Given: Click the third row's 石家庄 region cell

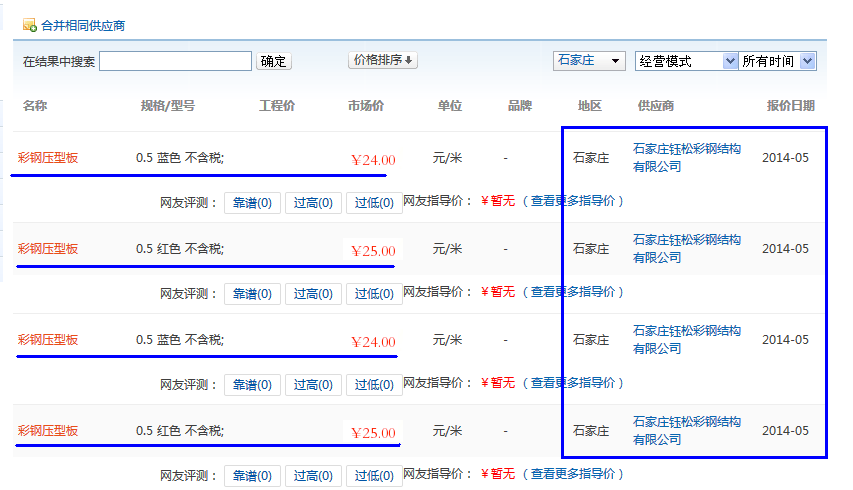Looking at the screenshot, I should coord(591,339).
